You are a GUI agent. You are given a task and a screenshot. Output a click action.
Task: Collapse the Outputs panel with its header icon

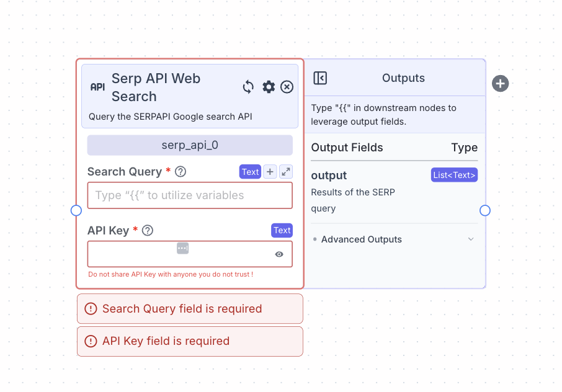(x=320, y=78)
